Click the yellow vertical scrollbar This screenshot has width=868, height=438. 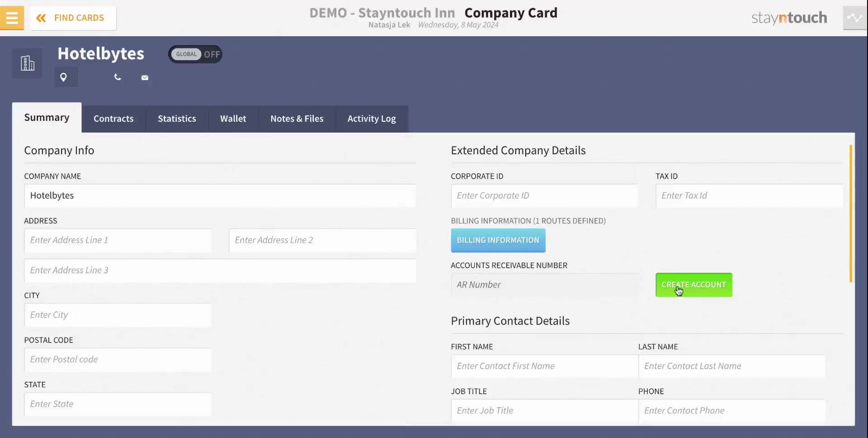(x=851, y=214)
